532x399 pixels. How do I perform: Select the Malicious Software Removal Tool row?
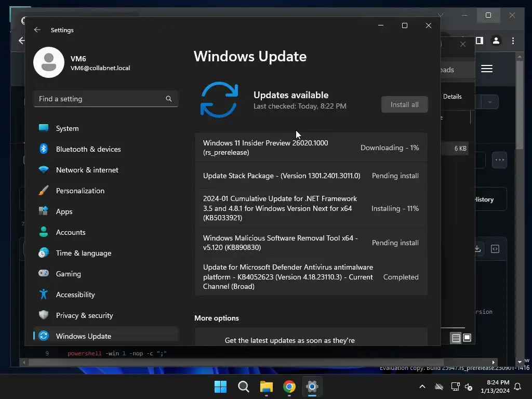tap(311, 243)
